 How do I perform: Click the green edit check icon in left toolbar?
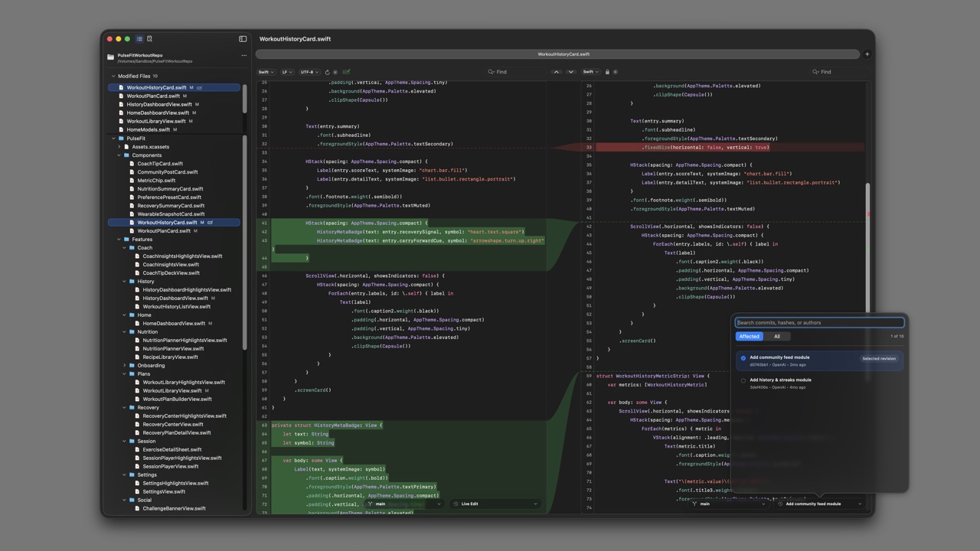346,72
